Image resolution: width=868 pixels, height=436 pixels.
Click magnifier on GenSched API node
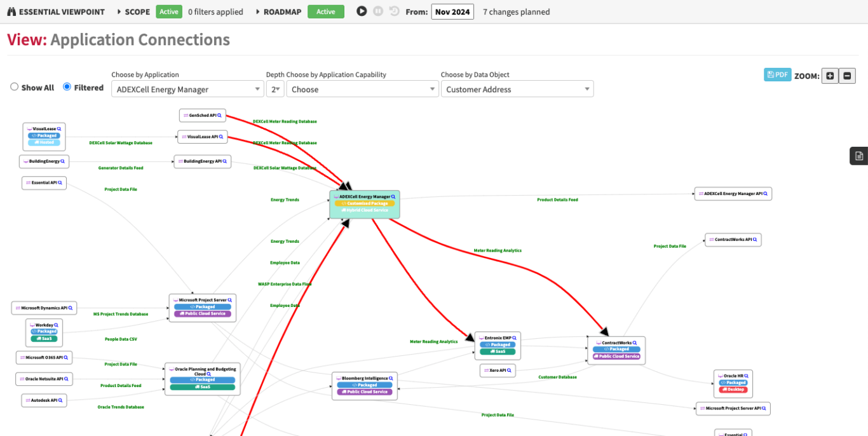tap(220, 116)
